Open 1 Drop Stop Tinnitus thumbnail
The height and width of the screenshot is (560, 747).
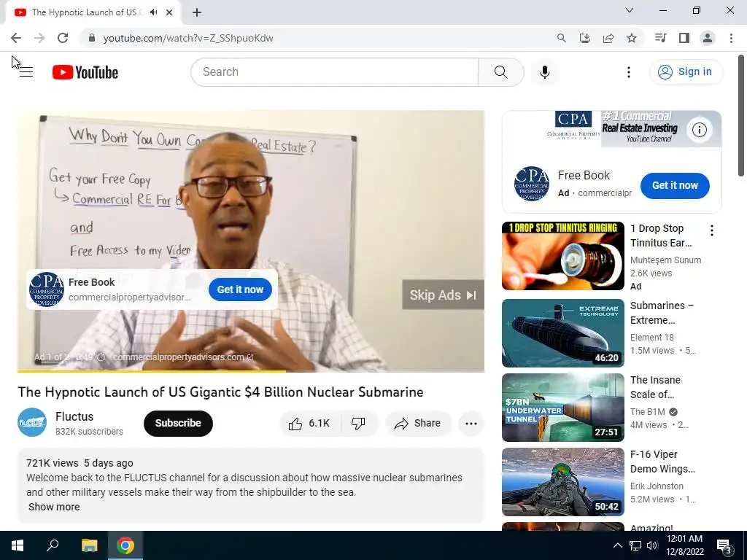(x=562, y=256)
